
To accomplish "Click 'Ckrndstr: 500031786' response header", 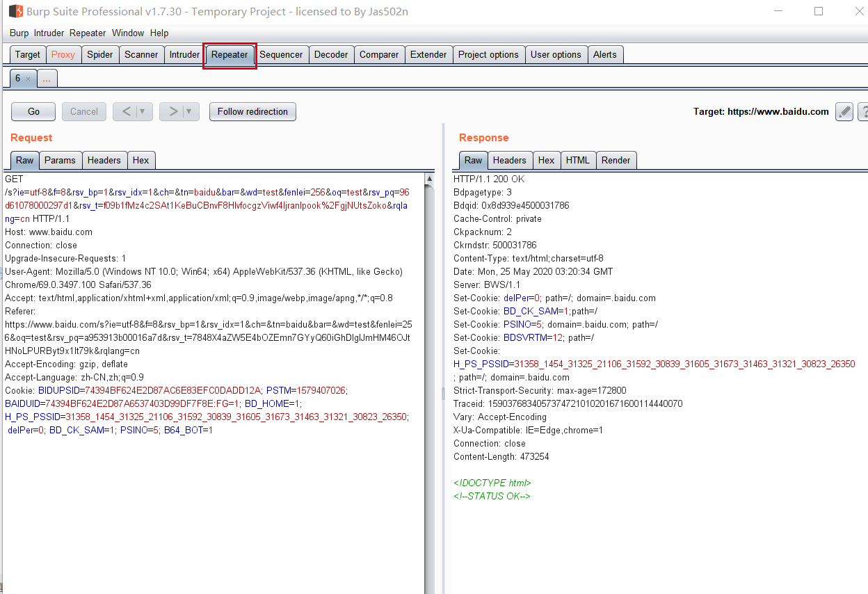I will click(495, 245).
